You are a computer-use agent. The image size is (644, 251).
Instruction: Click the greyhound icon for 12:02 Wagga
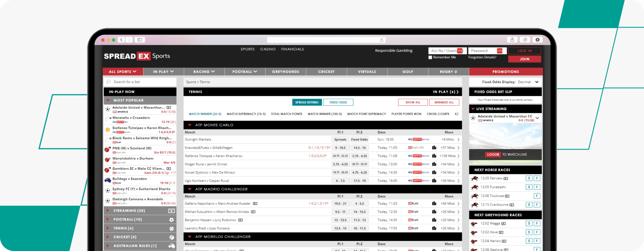coord(474,223)
